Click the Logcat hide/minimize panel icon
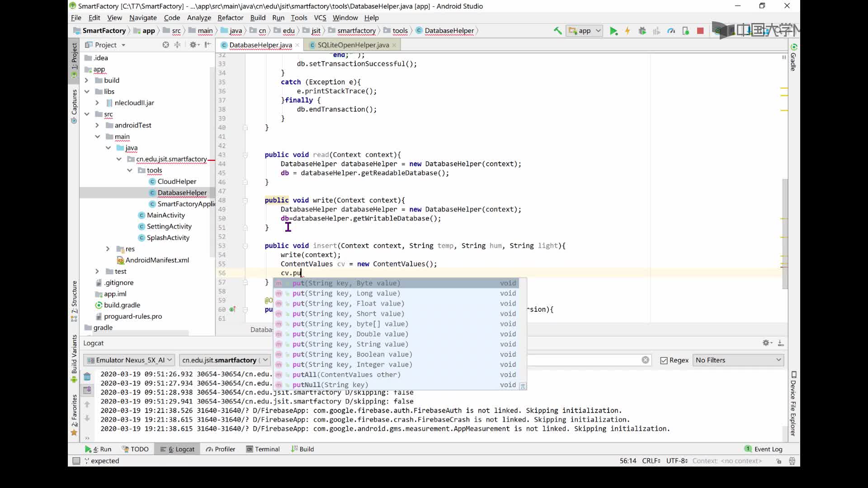 pos(781,343)
